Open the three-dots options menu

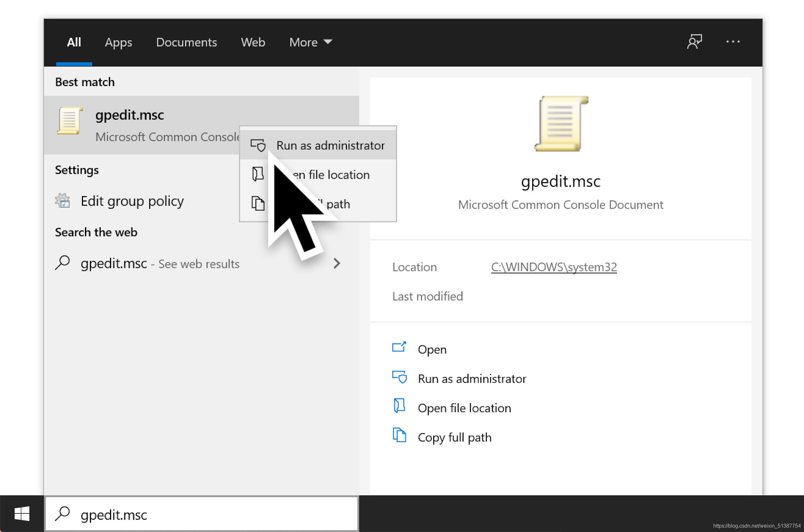[733, 42]
